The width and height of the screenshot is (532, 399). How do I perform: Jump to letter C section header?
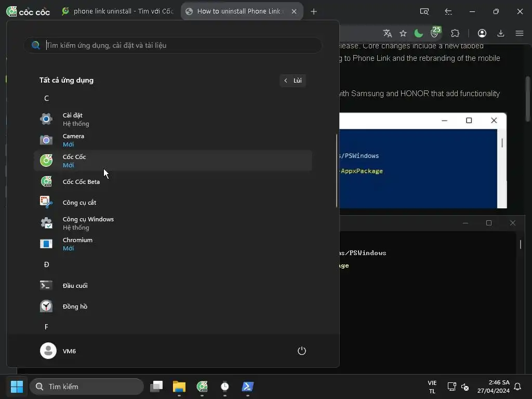pos(46,98)
